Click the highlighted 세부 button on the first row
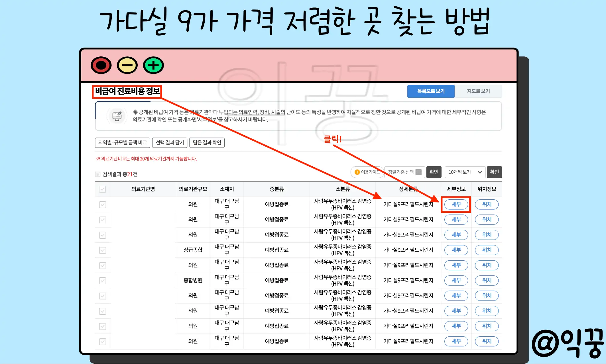Viewport: 606px width, 364px height. point(456,204)
